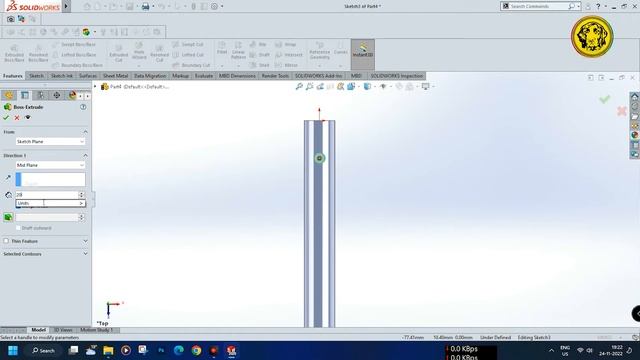
Task: Open View Settings monitor icon in view toolbar
Action: click(x=426, y=87)
